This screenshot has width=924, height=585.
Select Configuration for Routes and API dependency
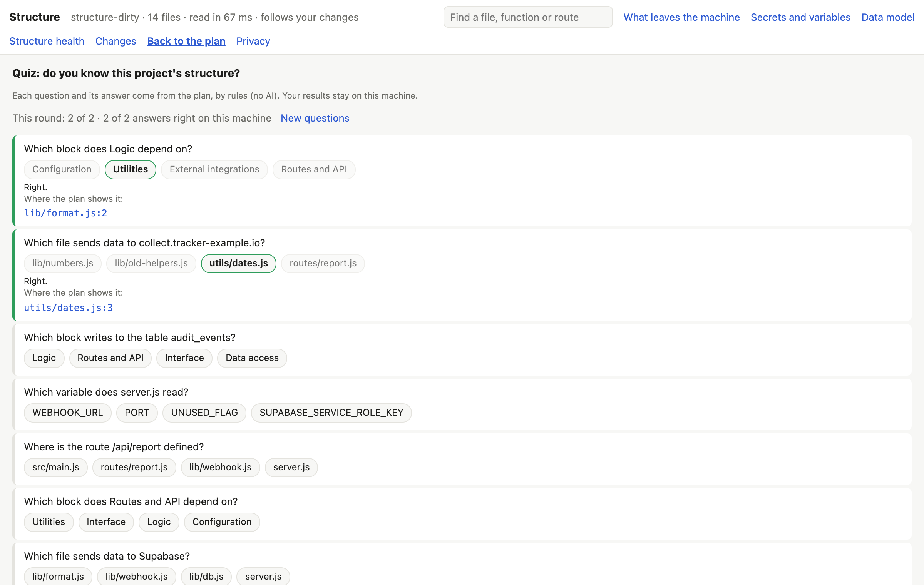point(222,522)
